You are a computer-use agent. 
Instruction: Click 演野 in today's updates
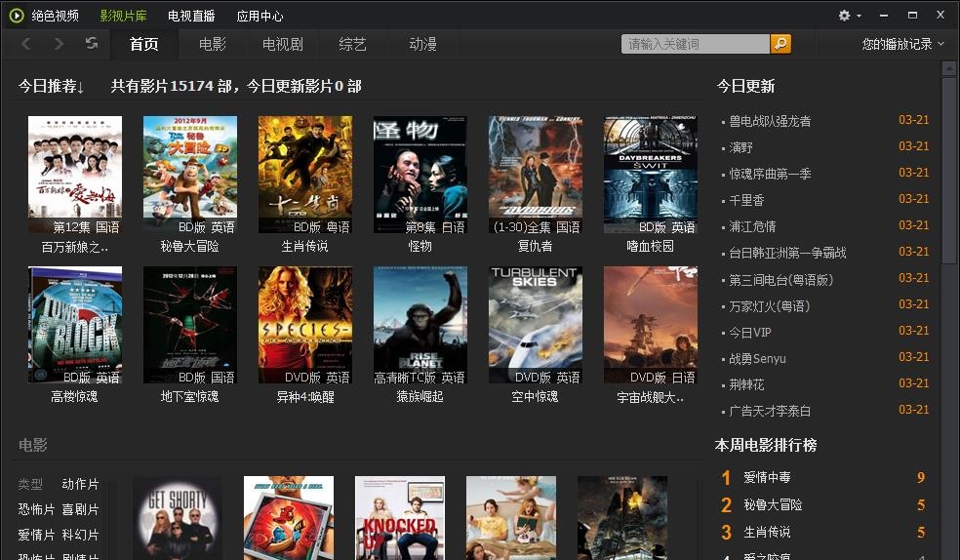pyautogui.click(x=740, y=147)
